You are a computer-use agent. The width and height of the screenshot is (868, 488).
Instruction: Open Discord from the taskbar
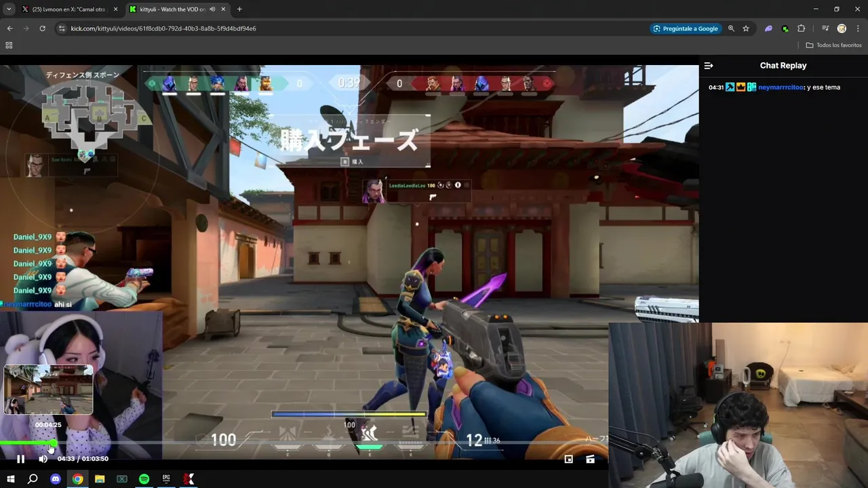(56, 479)
